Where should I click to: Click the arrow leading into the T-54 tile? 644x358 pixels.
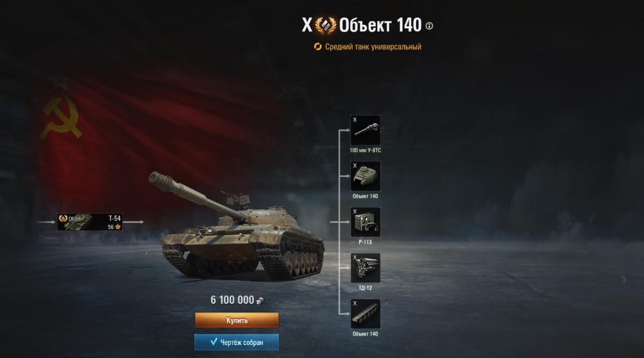pos(47,221)
